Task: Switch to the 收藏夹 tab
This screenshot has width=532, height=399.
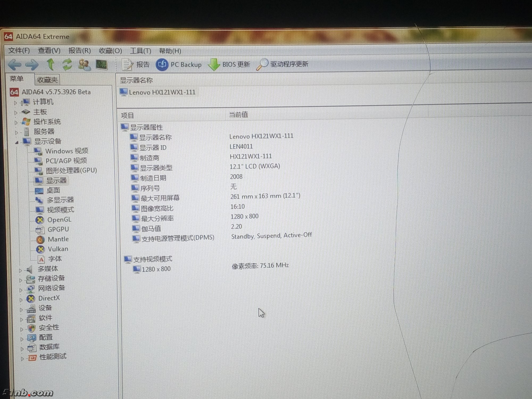Action: [47, 80]
